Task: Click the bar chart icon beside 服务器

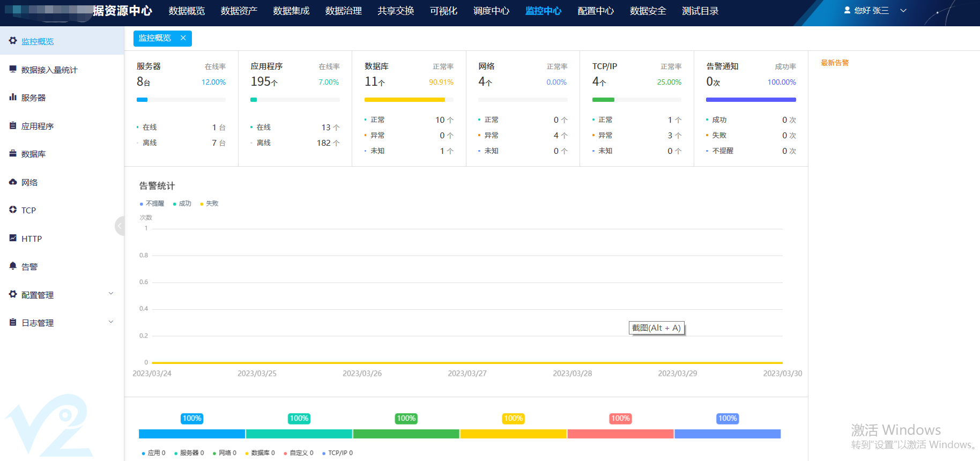Action: (13, 97)
